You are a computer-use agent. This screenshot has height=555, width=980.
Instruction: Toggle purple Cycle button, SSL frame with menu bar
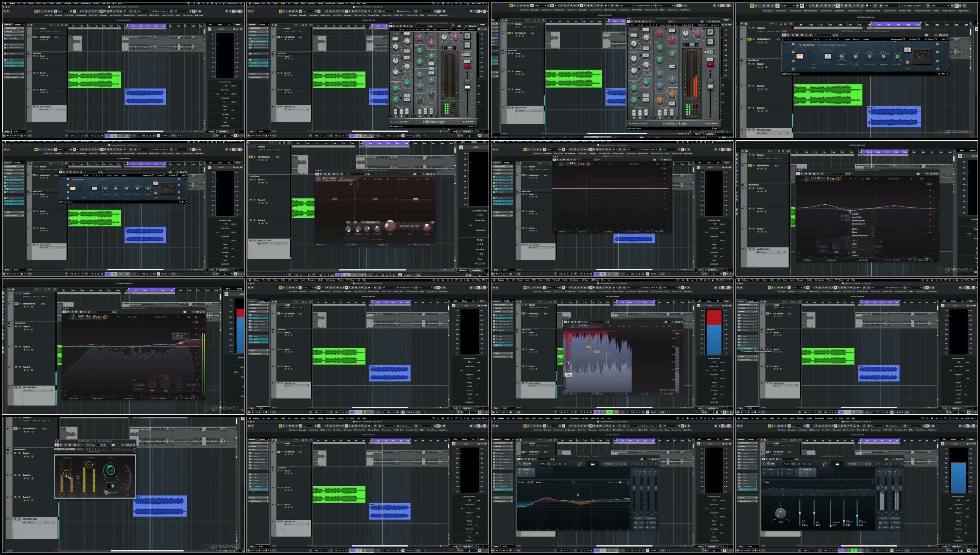click(352, 135)
